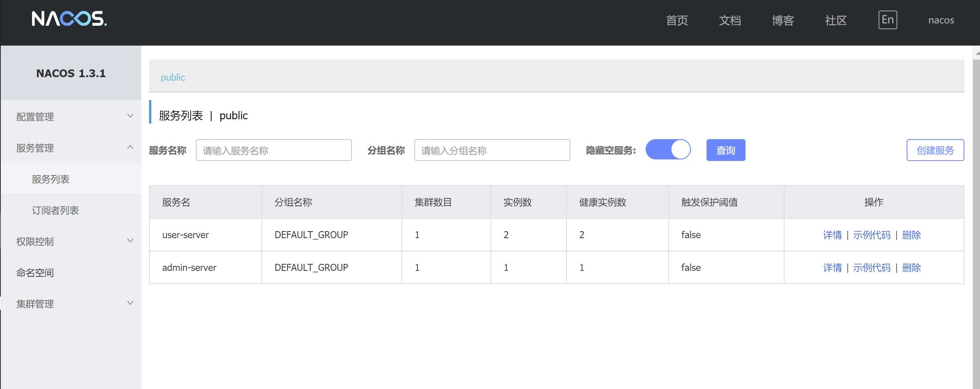The image size is (980, 389).
Task: Select the public namespace tab
Action: click(173, 77)
